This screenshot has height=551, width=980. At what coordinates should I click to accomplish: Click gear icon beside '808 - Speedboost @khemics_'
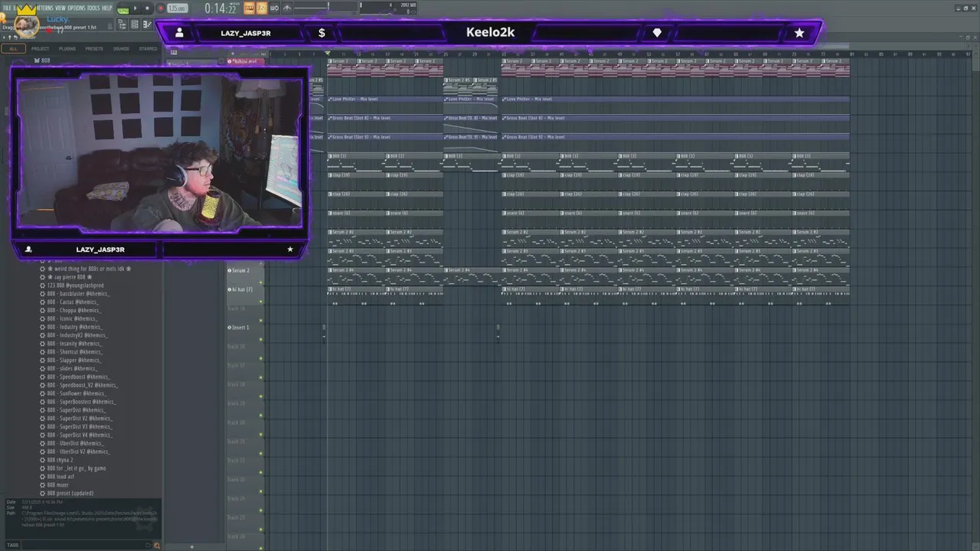pos(42,377)
